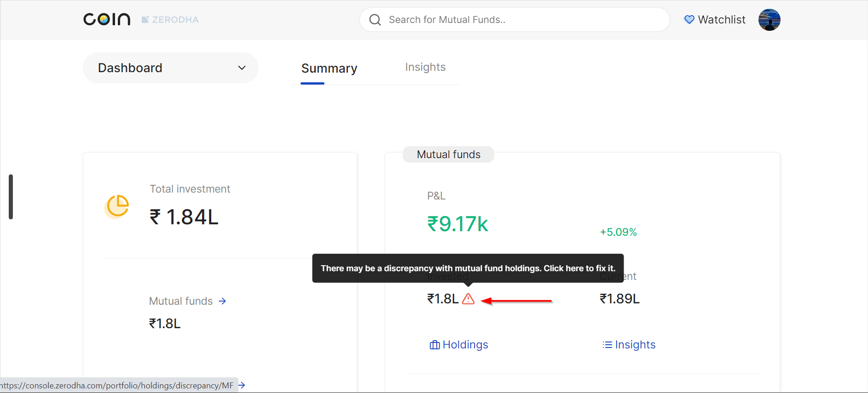This screenshot has height=393, width=868.
Task: Click the Watchlist heart icon
Action: (x=689, y=20)
